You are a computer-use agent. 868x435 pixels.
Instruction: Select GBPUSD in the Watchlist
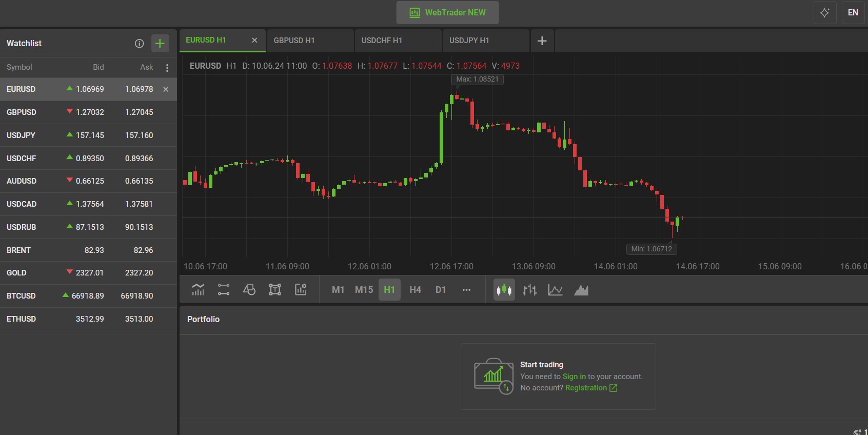click(x=88, y=112)
